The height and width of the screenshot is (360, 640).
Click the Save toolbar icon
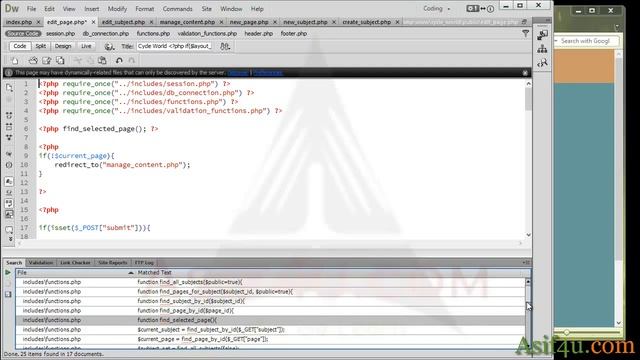point(47,61)
